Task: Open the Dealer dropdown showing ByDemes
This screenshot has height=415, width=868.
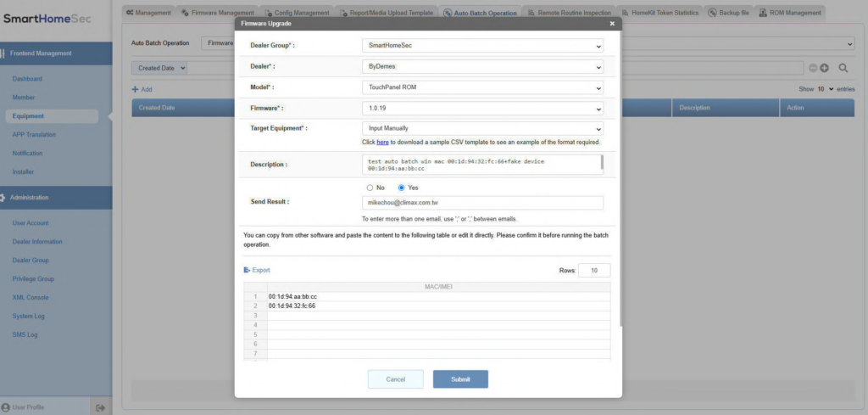Action: 482,67
